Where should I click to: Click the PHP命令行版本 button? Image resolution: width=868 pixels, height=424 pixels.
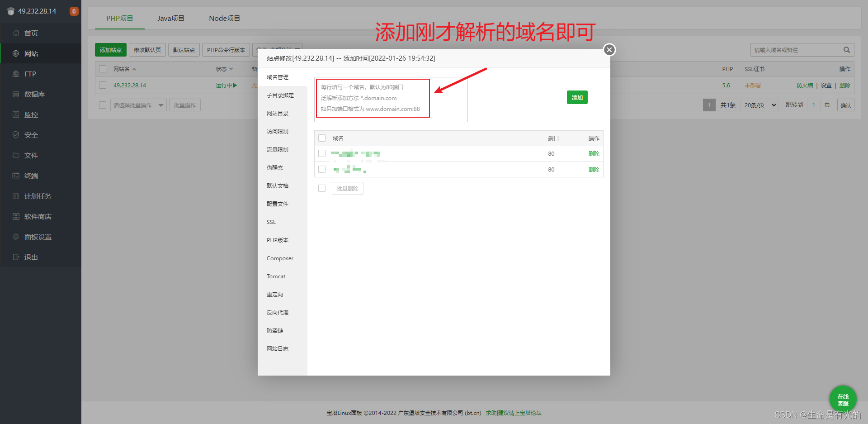pos(226,50)
